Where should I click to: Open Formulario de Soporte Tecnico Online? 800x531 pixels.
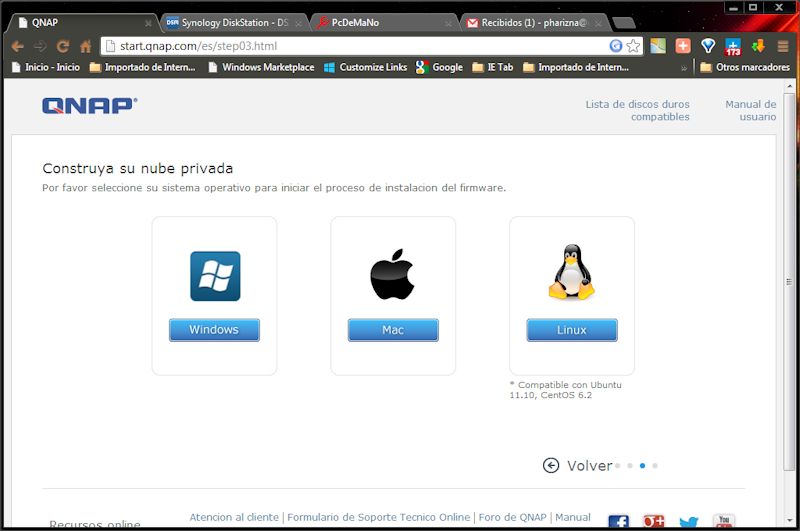[379, 517]
